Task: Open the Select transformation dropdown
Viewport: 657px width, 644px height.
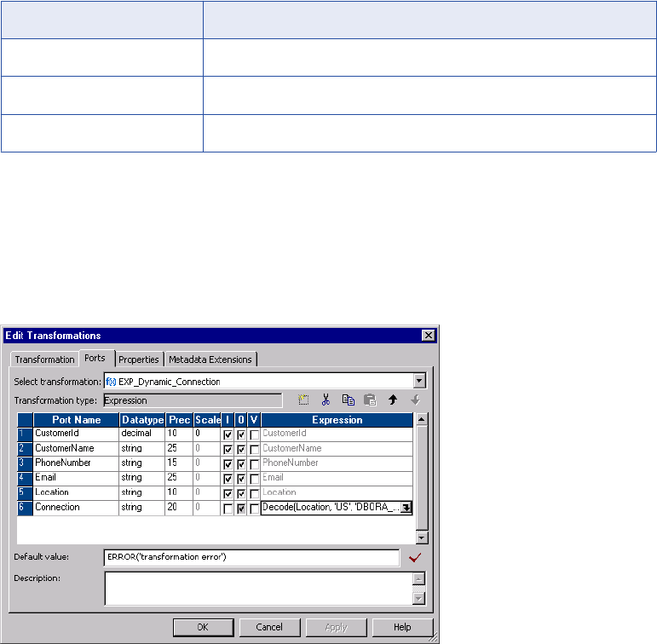Action: (x=419, y=381)
